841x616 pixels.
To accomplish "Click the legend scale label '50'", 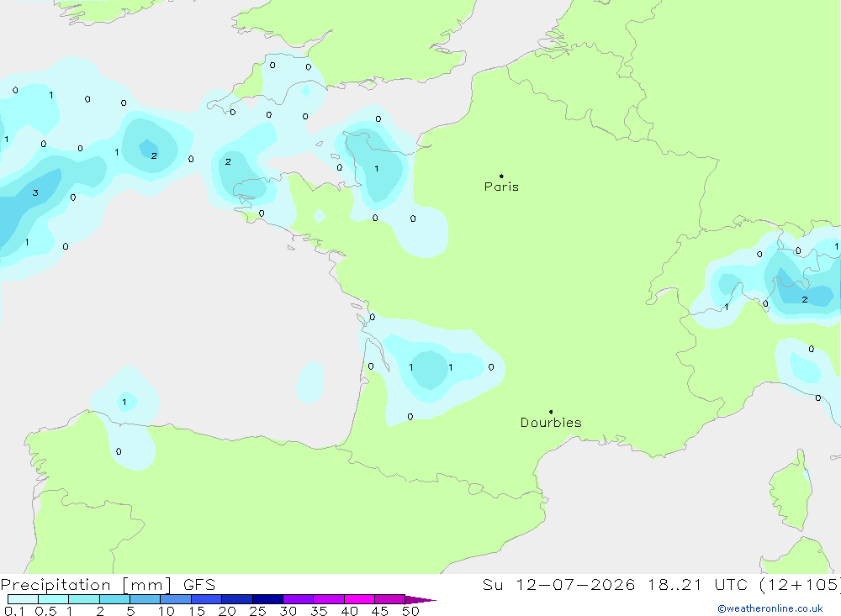I will 410,611.
